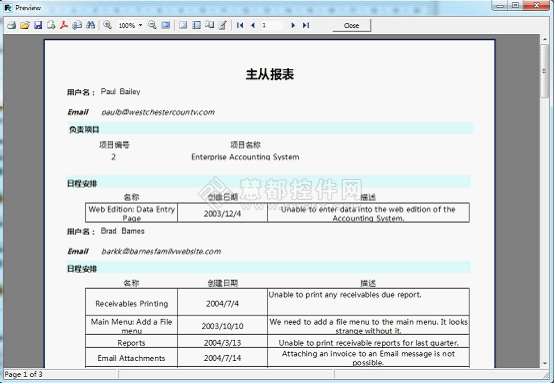Click the Web Edition: Data Entry Page cell
The height and width of the screenshot is (384, 555).
click(131, 213)
